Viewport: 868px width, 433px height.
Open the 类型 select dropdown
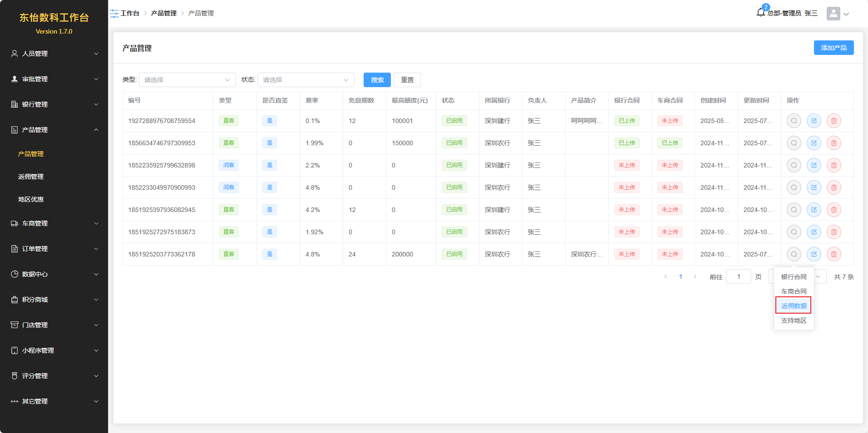(x=187, y=80)
